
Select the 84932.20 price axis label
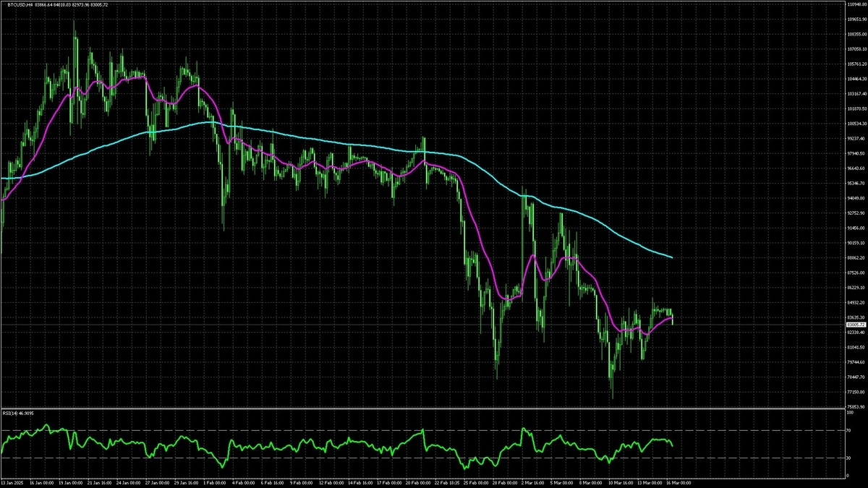(856, 302)
